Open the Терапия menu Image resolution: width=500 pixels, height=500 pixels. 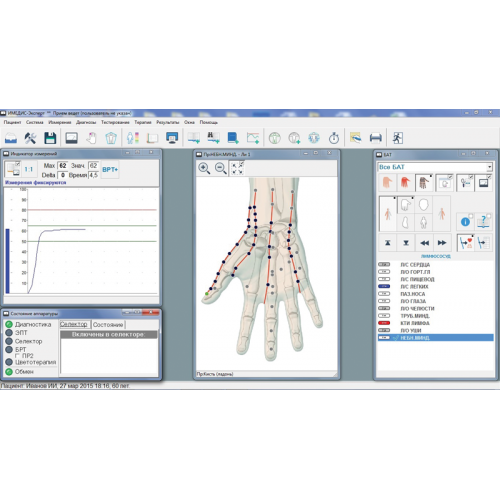point(143,122)
